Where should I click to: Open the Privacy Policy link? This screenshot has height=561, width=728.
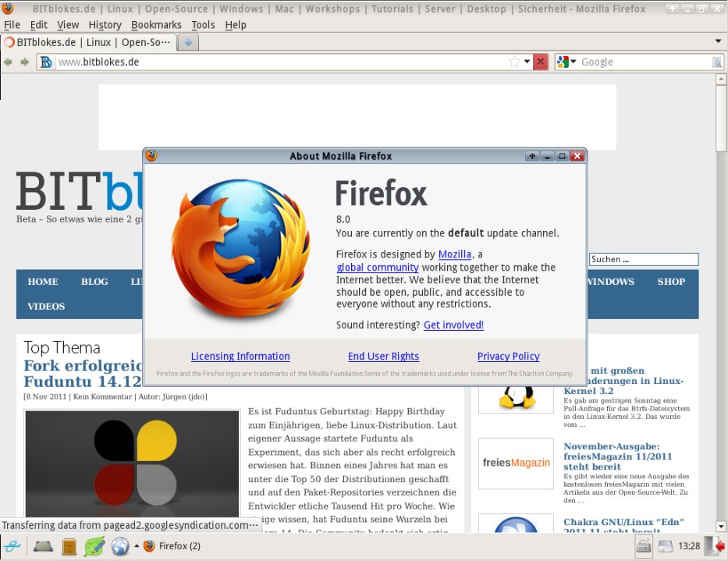(x=509, y=356)
